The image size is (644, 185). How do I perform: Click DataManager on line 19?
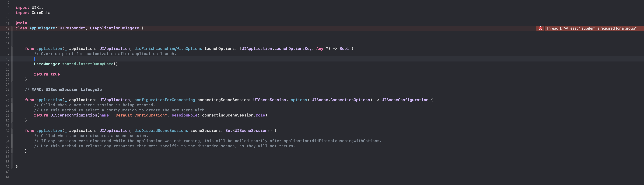47,64
